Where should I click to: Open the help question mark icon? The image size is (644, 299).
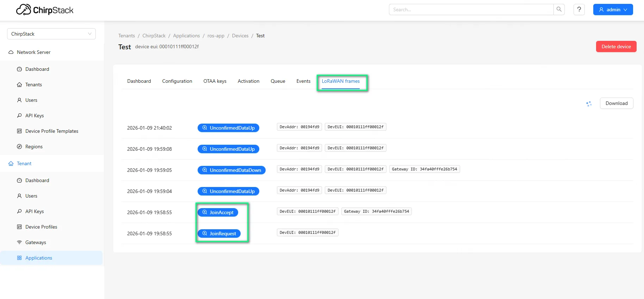(579, 10)
